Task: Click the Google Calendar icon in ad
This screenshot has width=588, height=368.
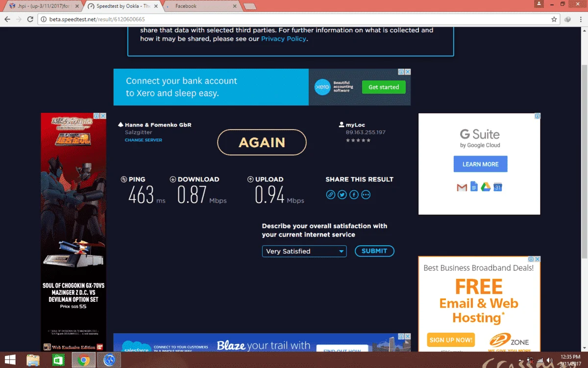Action: coord(498,186)
